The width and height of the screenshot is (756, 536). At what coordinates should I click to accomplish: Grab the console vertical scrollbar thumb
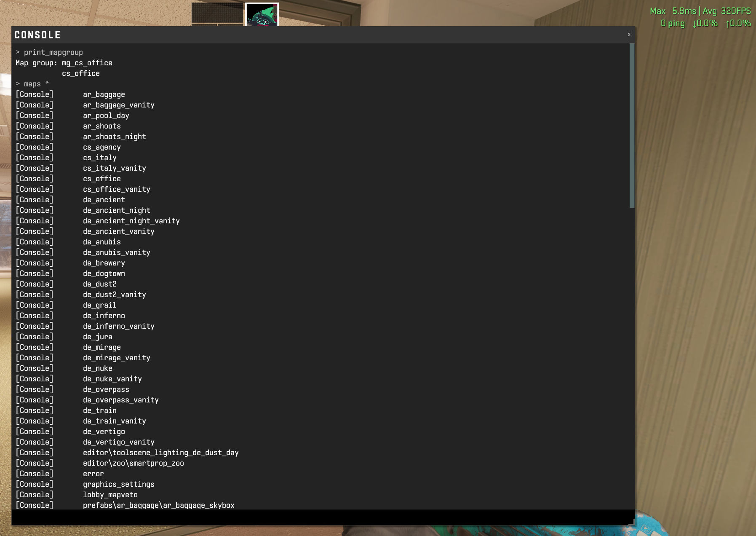tap(632, 126)
